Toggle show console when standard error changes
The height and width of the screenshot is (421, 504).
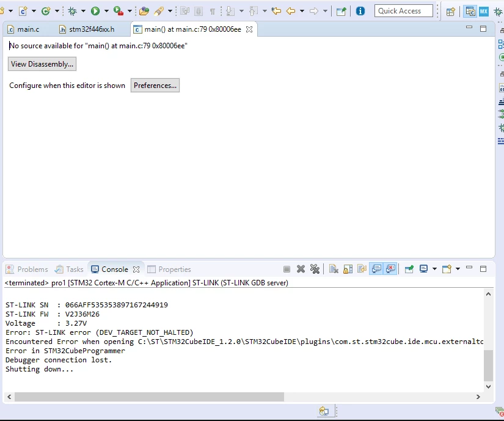390,269
